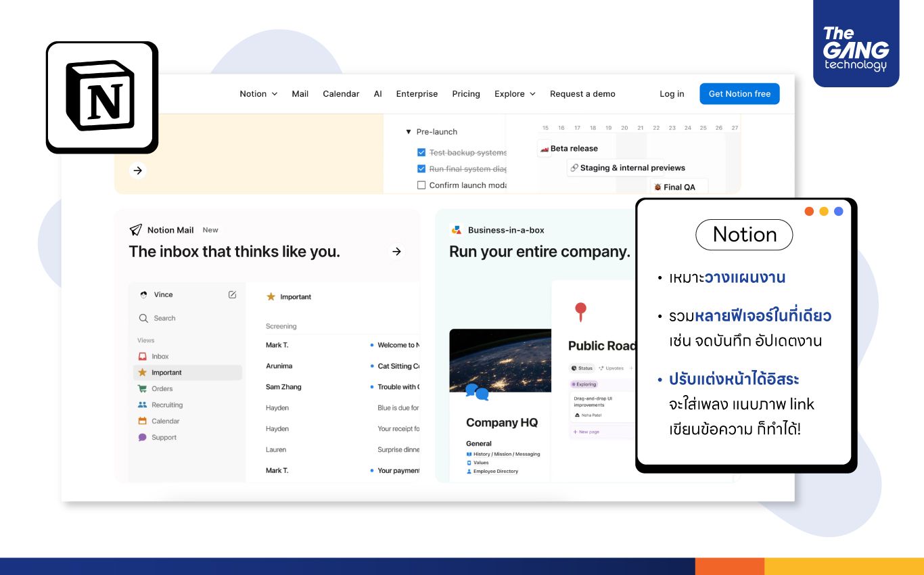Viewport: 924px width, 575px height.
Task: Click the Log in link
Action: [672, 94]
